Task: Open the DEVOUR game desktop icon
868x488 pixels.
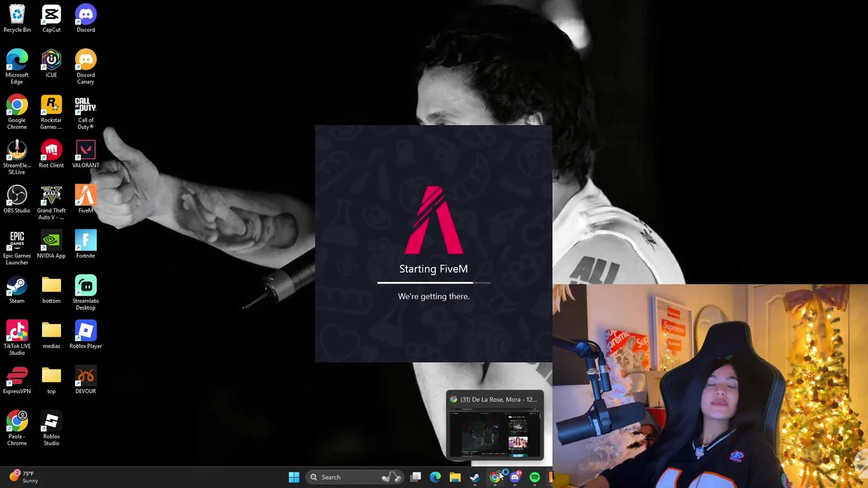Action: tap(85, 380)
